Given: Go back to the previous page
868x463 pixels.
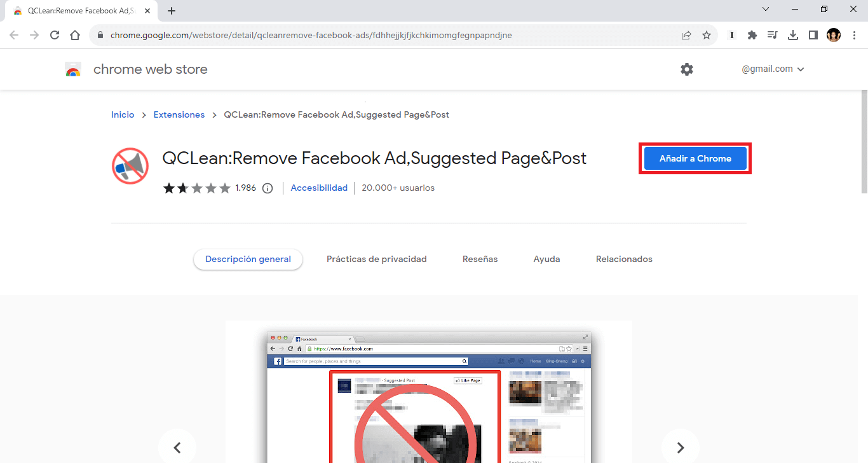Looking at the screenshot, I should 14,36.
